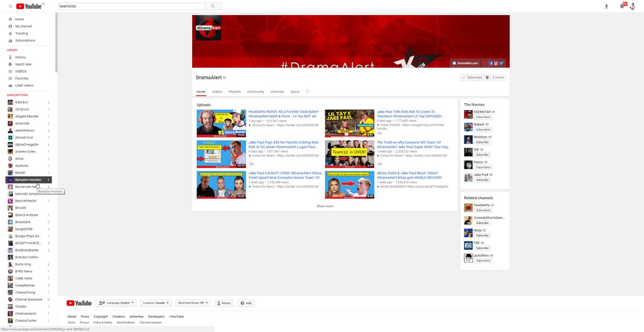
Task: Open Bampton hrandon subscription
Action: pos(29,179)
